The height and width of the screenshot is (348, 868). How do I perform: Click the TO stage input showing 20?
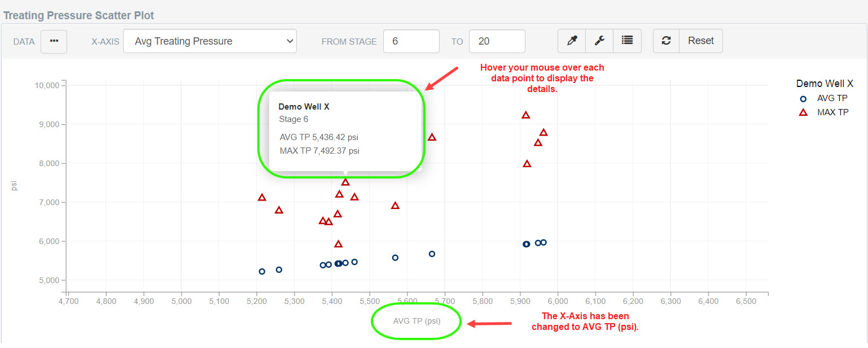click(x=497, y=41)
